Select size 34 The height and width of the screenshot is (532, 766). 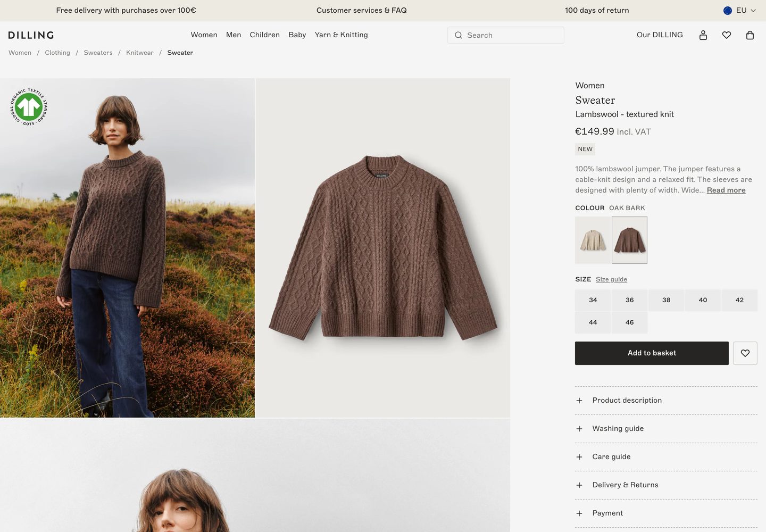(x=593, y=300)
